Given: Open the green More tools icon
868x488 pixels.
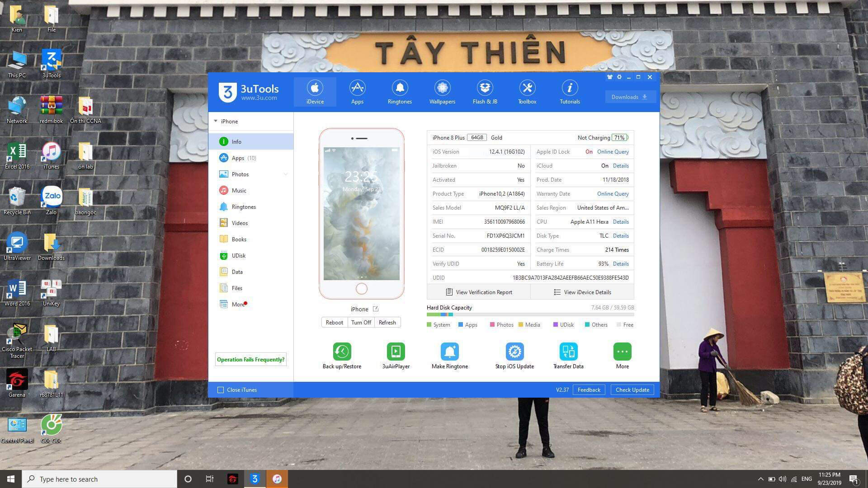Looking at the screenshot, I should [x=622, y=352].
